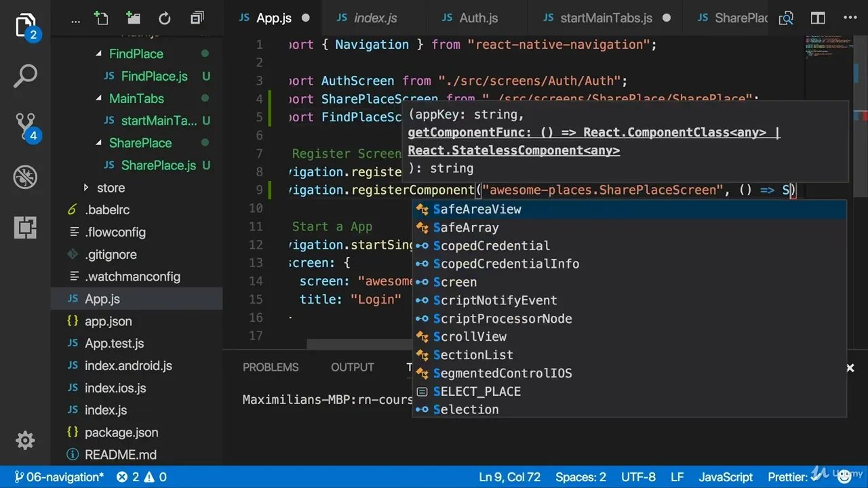Open index.ios.js file
The width and height of the screenshot is (868, 488).
pos(115,388)
